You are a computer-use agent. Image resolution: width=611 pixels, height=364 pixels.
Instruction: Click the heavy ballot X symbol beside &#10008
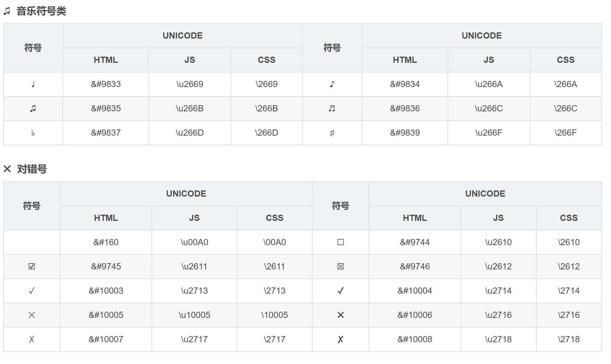click(341, 339)
